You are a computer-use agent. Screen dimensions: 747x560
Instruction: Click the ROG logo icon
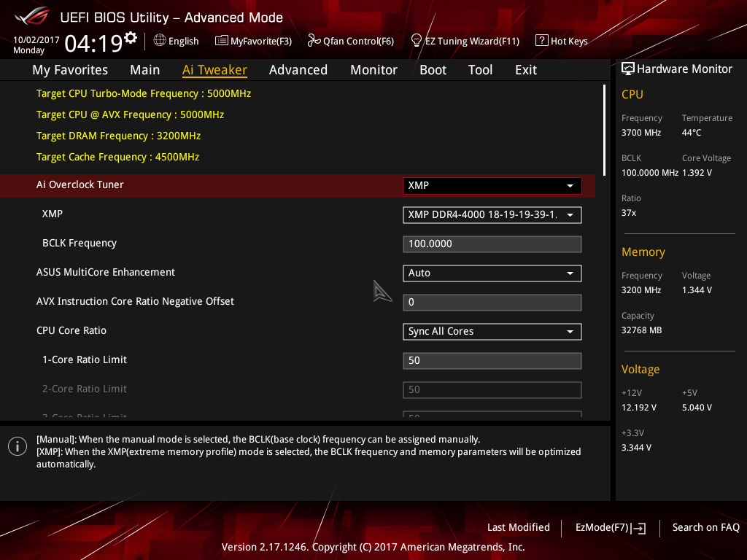[x=31, y=16]
